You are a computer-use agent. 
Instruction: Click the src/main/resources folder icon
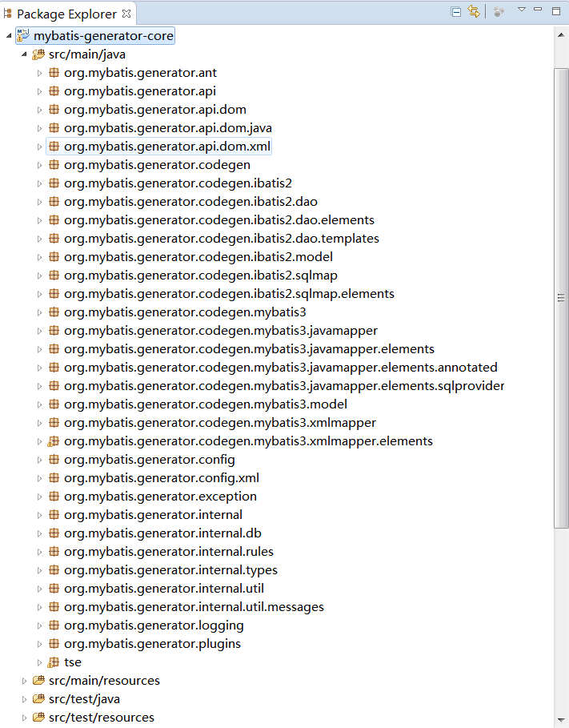(x=38, y=681)
